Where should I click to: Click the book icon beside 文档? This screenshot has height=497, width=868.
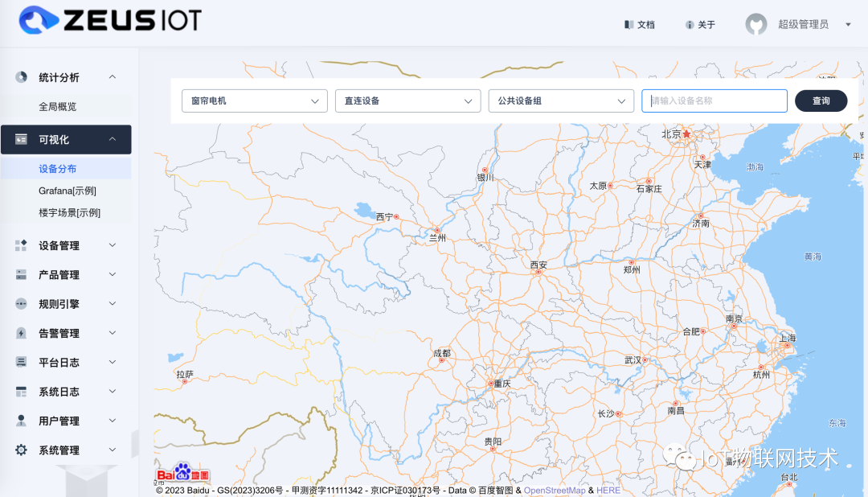[628, 25]
